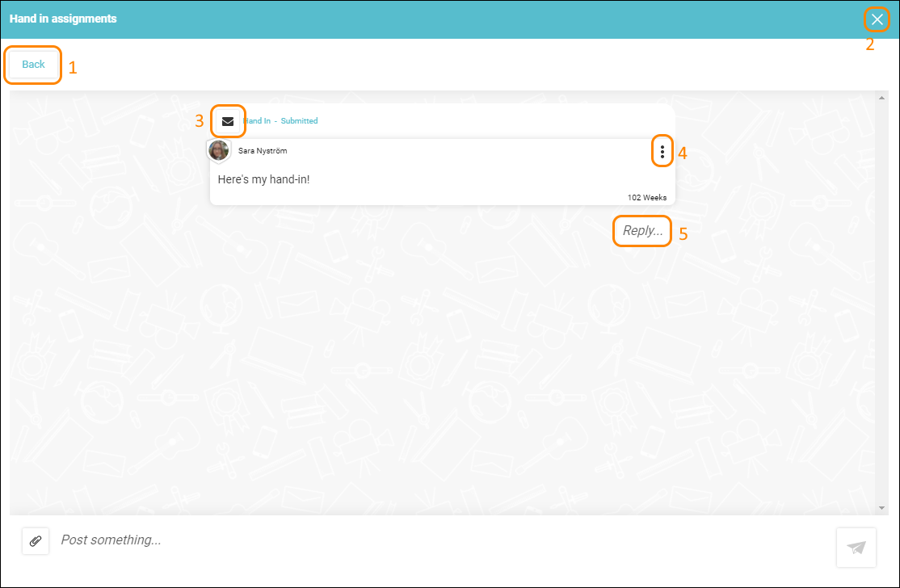Click the Submitted status text
This screenshot has width=900, height=588.
(299, 121)
